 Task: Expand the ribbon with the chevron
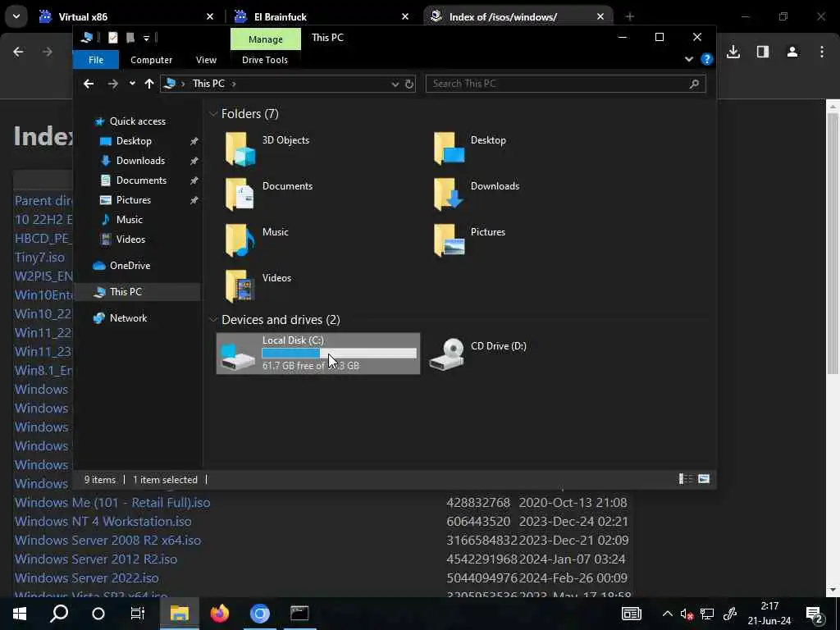point(689,59)
